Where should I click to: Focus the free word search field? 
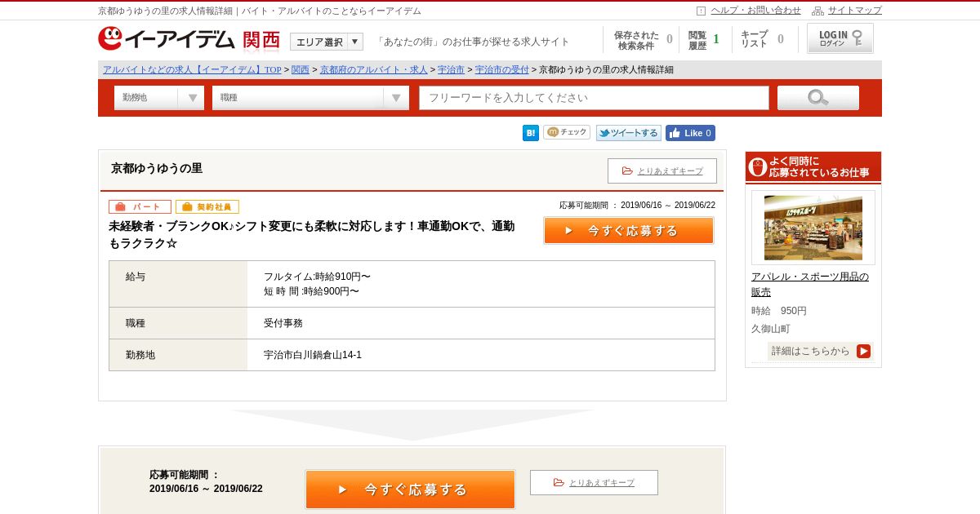pyautogui.click(x=594, y=98)
